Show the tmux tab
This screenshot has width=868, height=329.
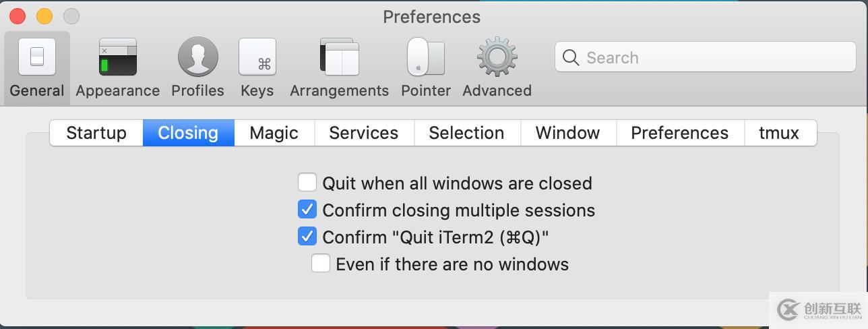tap(779, 133)
